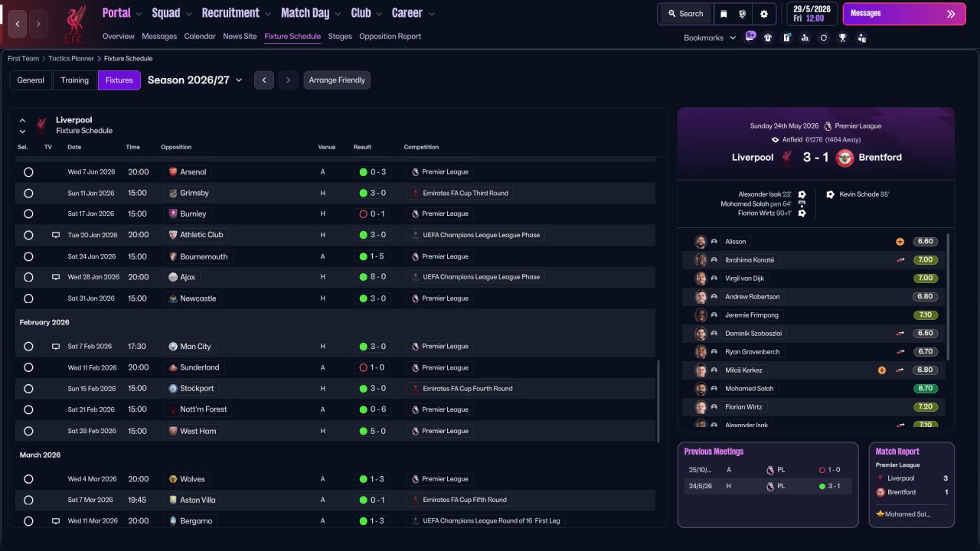980x551 pixels.
Task: Select the Stockport fixture radio button
Action: pos(28,389)
